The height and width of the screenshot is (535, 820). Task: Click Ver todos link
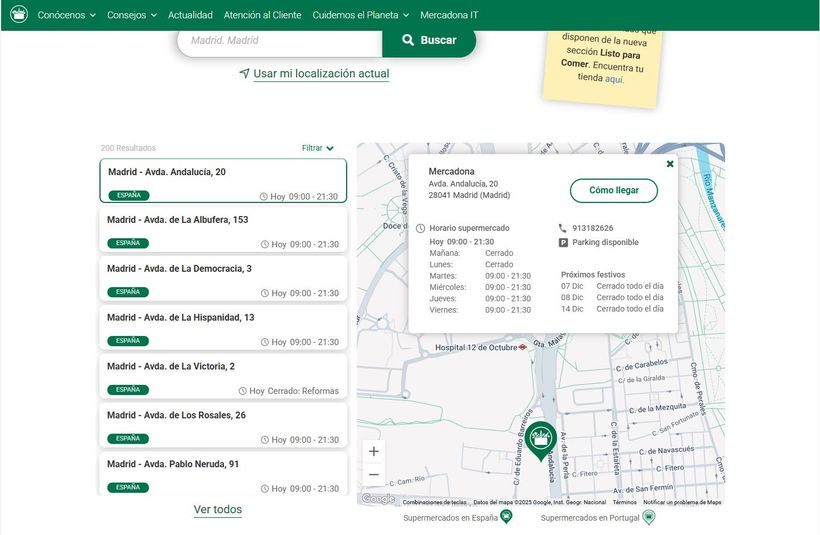click(218, 509)
